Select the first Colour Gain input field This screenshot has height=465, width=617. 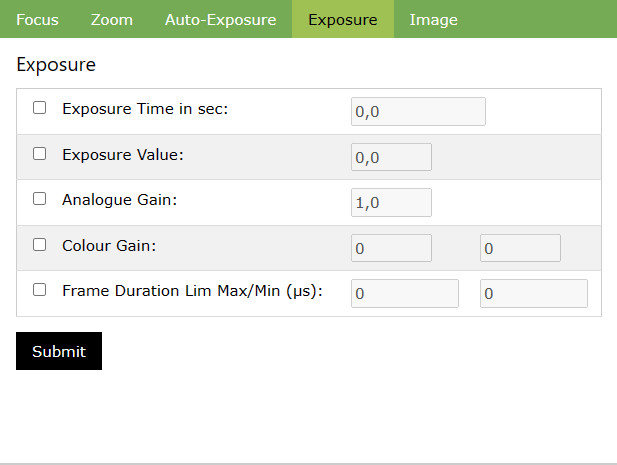(390, 248)
